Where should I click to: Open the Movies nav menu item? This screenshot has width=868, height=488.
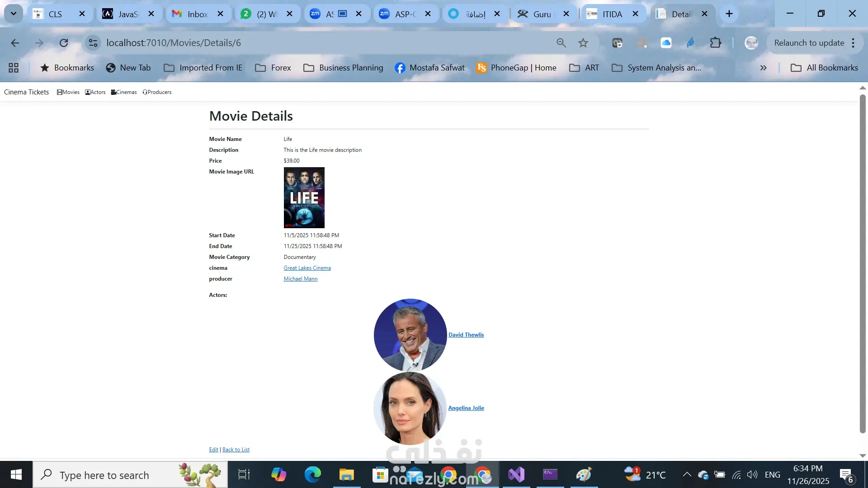pyautogui.click(x=68, y=92)
